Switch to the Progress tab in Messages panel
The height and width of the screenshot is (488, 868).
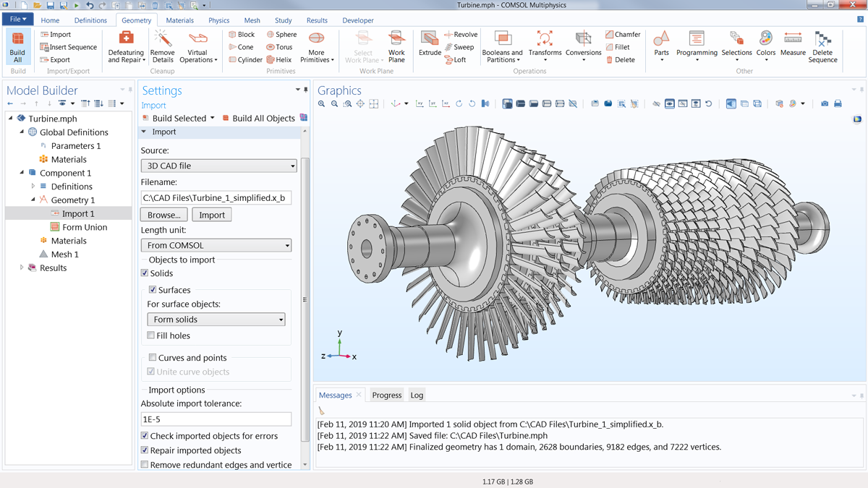386,395
